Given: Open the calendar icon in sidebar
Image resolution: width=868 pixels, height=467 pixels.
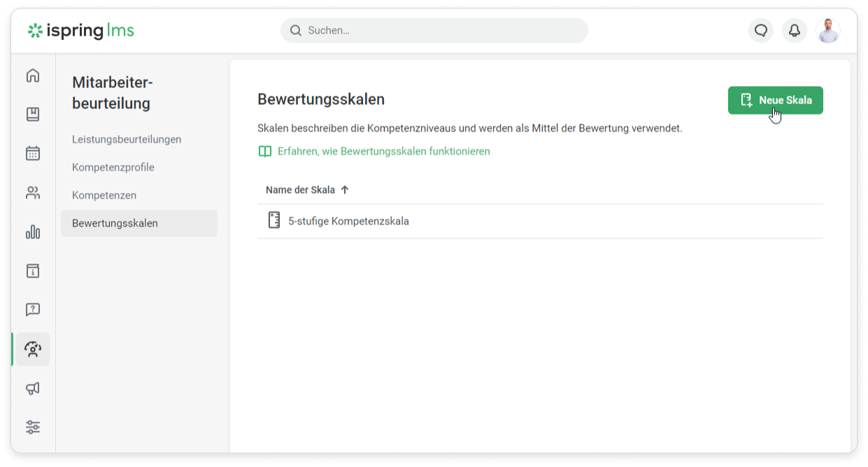Looking at the screenshot, I should (33, 154).
